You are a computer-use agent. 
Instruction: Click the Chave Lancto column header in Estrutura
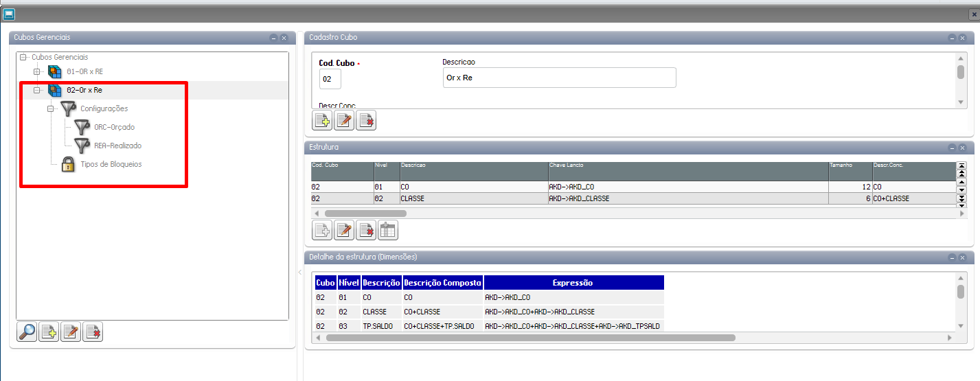[688, 172]
